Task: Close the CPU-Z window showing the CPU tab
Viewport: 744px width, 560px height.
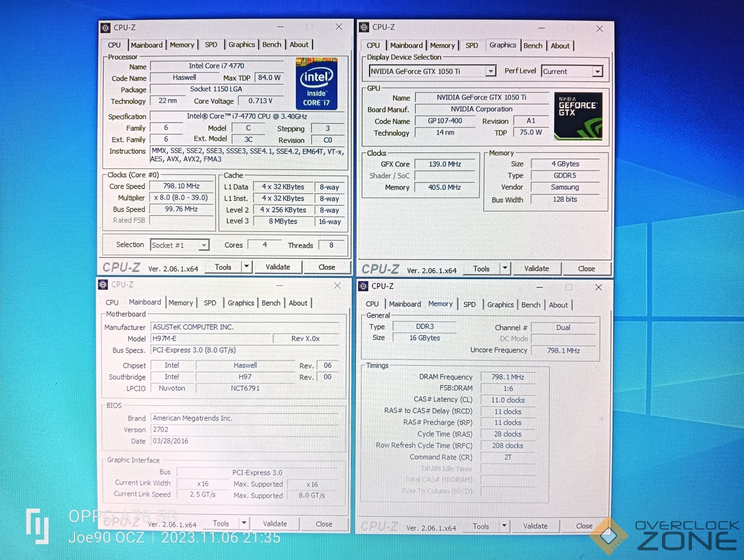Action: 339,27
